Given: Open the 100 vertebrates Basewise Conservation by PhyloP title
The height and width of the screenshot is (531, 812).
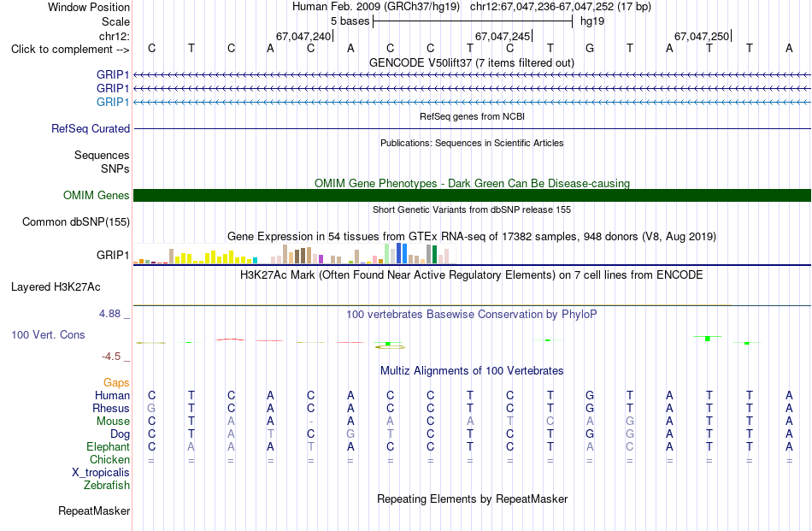Looking at the screenshot, I should [x=472, y=315].
